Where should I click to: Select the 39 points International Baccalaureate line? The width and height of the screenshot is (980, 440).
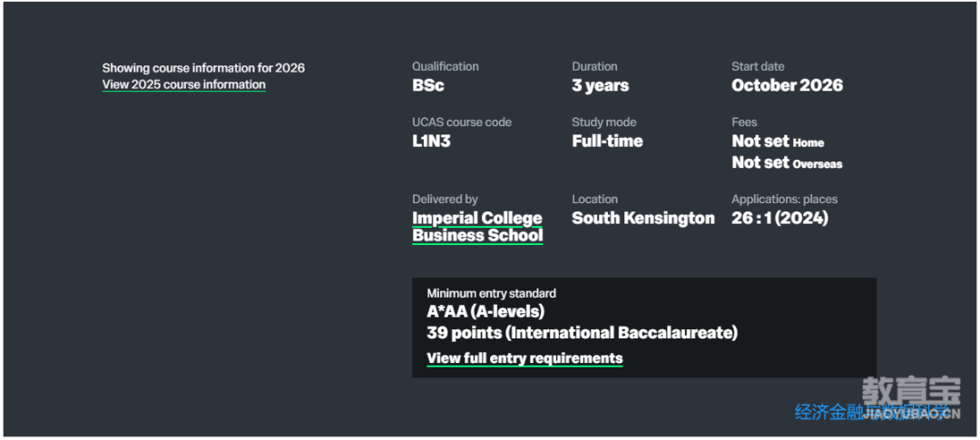582,333
